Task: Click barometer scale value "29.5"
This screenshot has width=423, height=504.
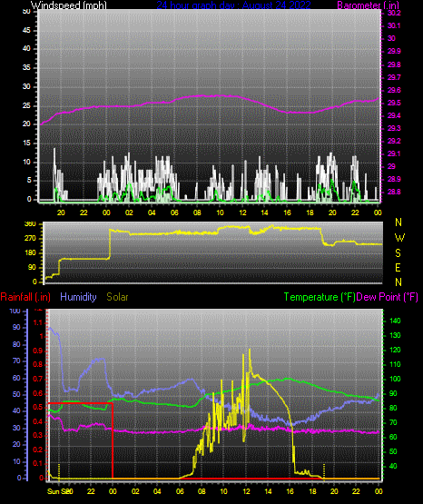Action: (394, 103)
